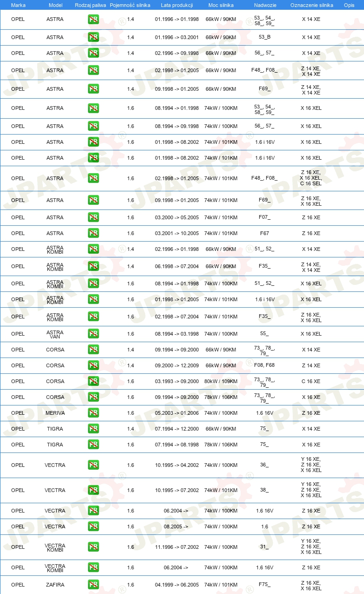Click the production dates 03.2001 -> 10.2005
364x594 pixels.
pos(177,233)
